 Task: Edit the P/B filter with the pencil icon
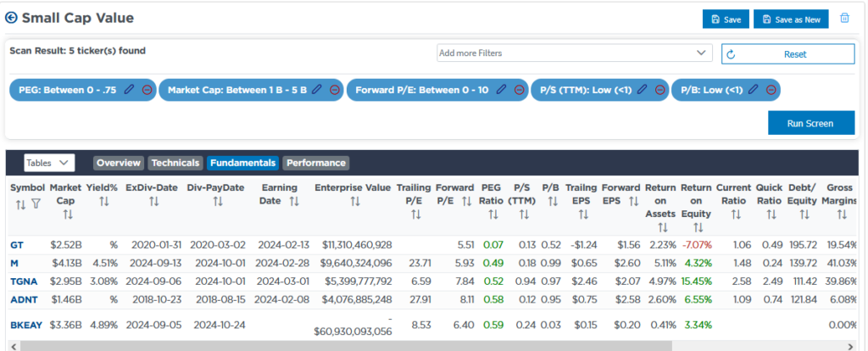coord(753,90)
